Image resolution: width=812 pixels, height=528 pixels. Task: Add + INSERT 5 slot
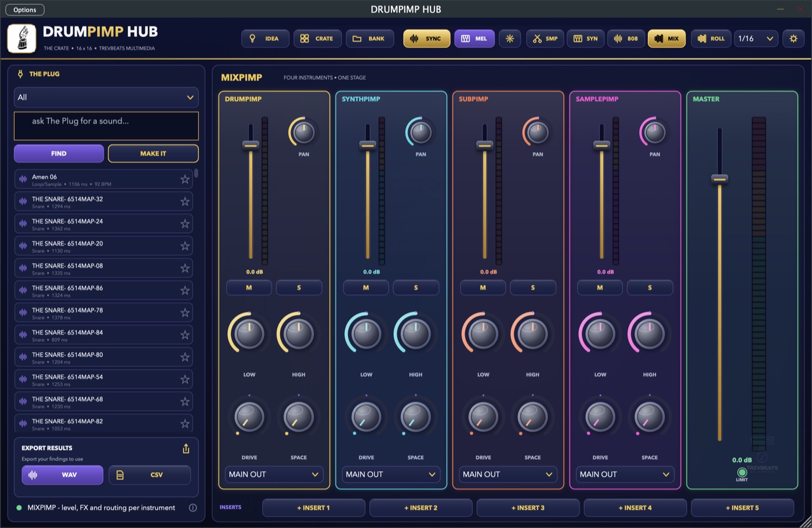pos(742,508)
